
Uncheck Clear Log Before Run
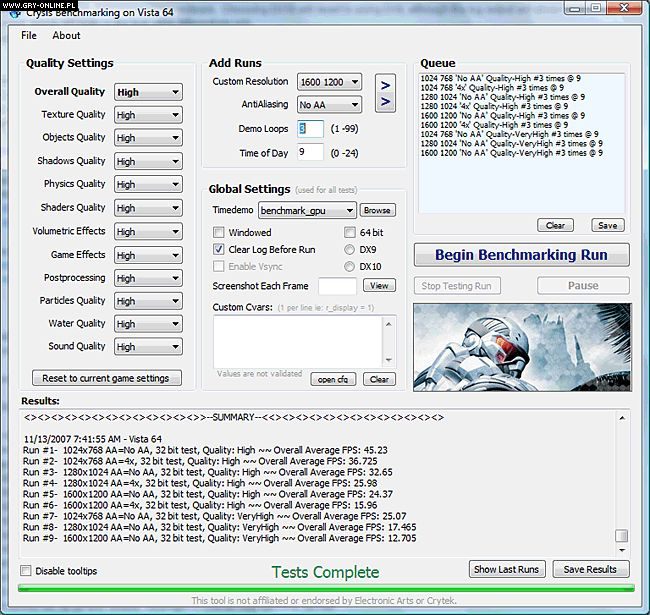point(220,249)
